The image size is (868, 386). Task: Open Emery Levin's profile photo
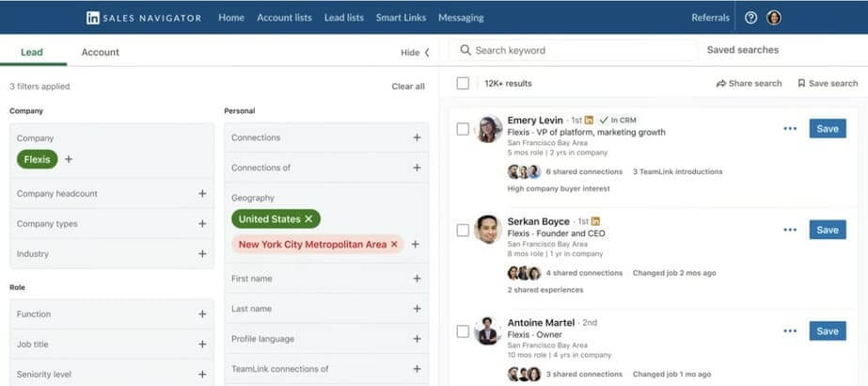[x=488, y=129]
